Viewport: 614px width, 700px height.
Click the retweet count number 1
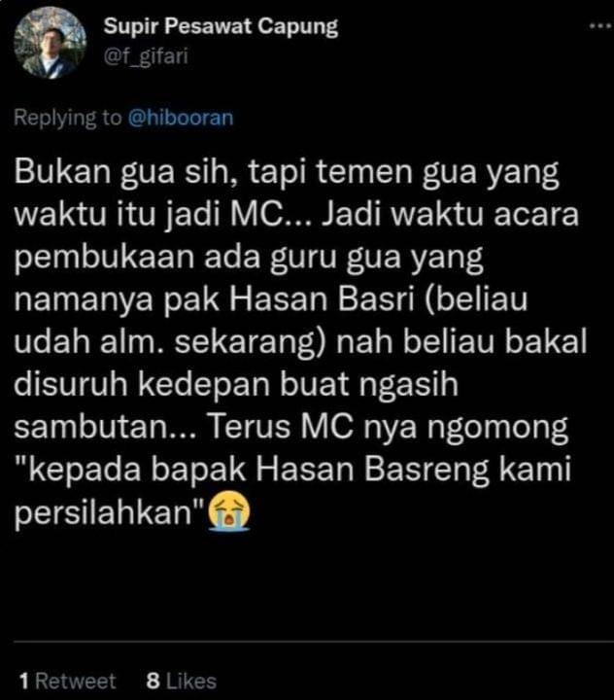pyautogui.click(x=24, y=681)
